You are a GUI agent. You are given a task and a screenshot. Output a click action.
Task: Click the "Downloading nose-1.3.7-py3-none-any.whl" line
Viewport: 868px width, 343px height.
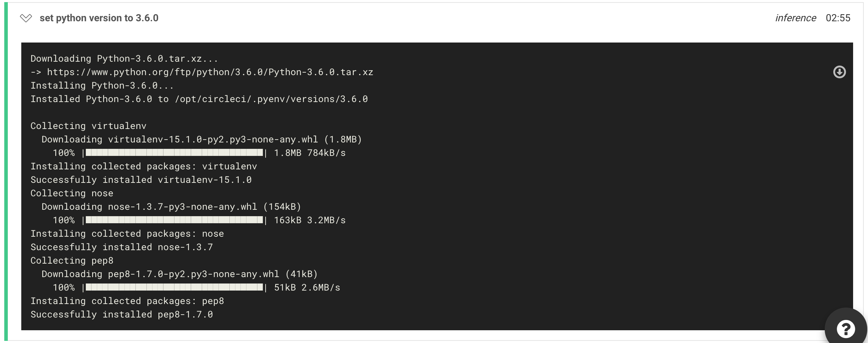point(171,207)
